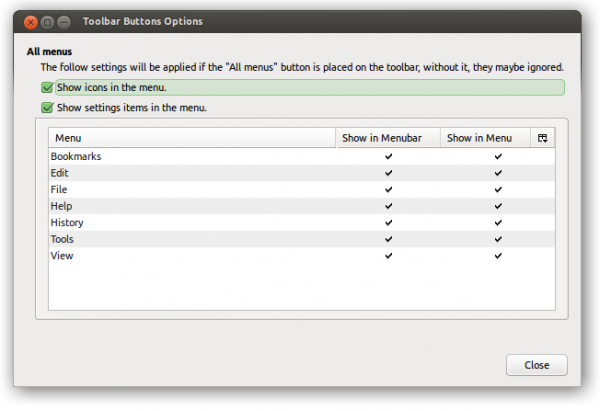The image size is (600, 411).
Task: Uncheck Help in Show in Menubar column
Action: [388, 206]
